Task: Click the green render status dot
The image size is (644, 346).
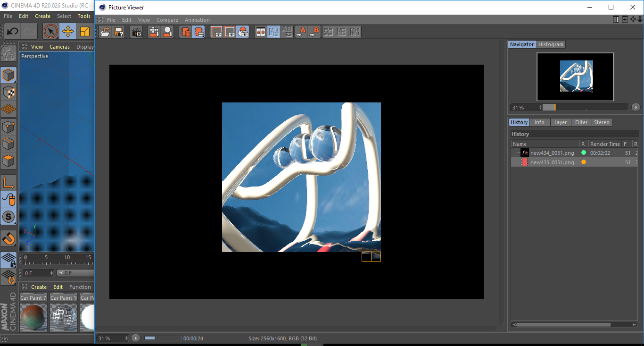Action: (584, 153)
